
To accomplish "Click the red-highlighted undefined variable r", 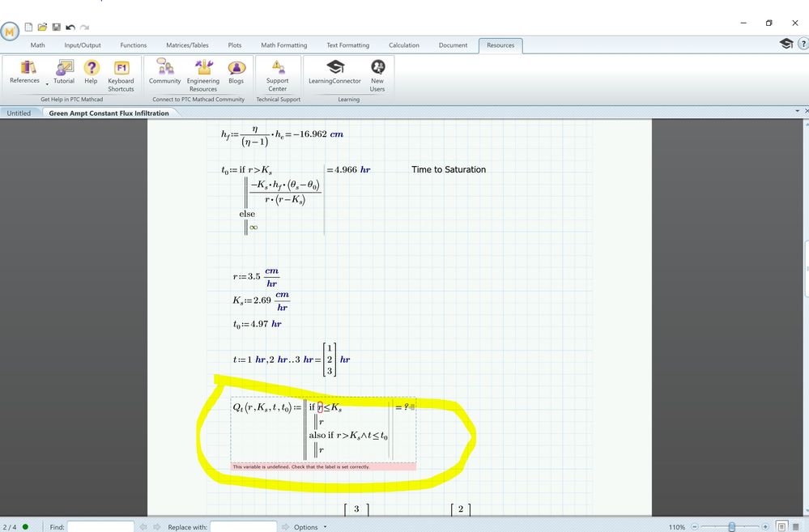I will click(320, 407).
